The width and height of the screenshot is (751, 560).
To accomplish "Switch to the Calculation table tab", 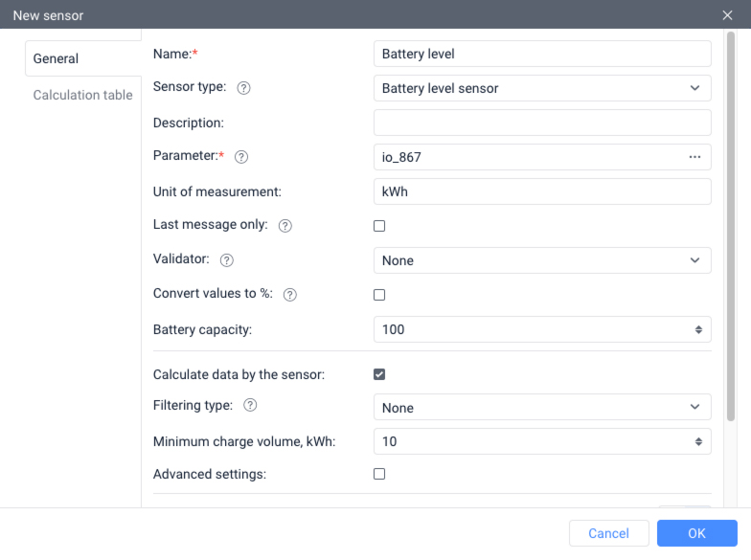I will [x=82, y=95].
